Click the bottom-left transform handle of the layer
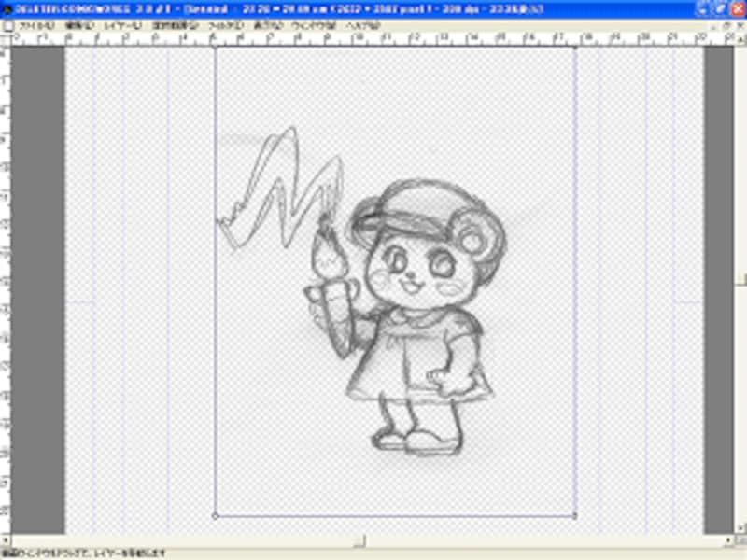 tap(215, 516)
